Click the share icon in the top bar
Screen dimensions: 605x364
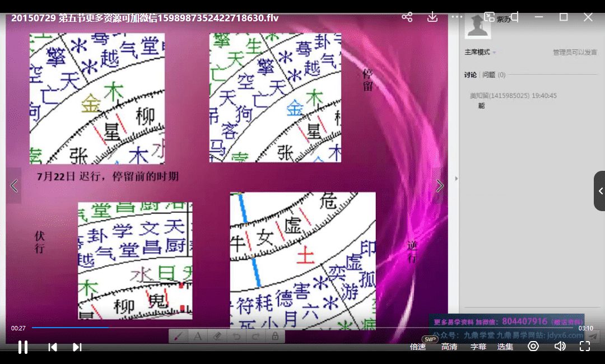click(x=407, y=17)
